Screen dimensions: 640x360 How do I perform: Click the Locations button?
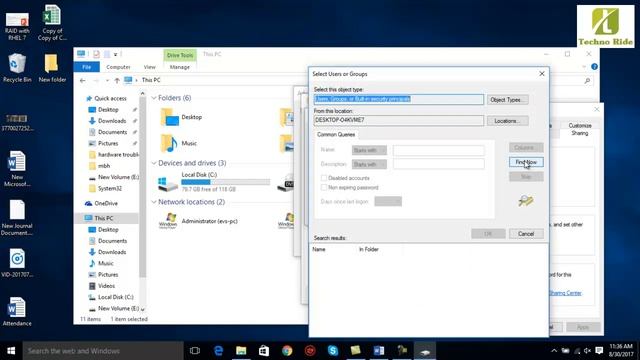[x=507, y=121]
